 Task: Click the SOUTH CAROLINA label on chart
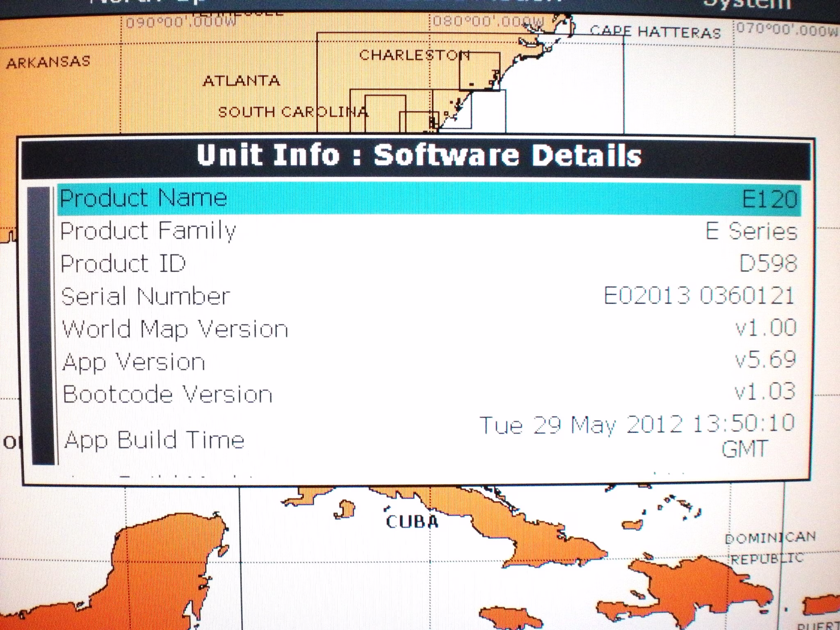(293, 112)
